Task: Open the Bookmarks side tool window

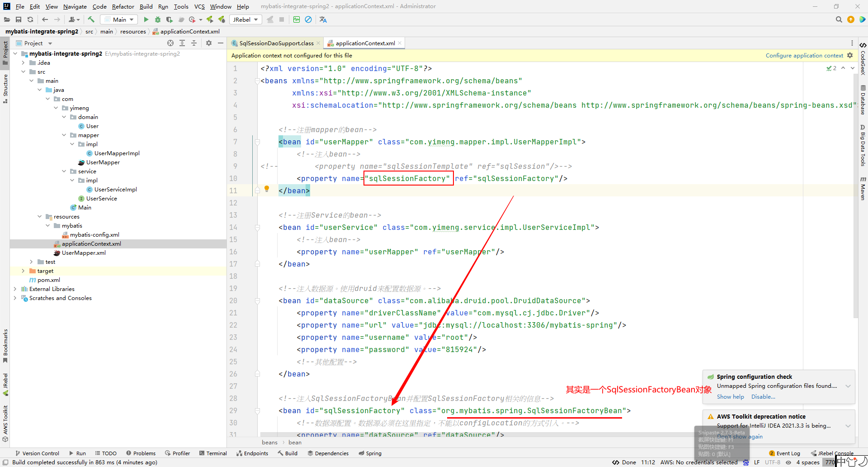Action: [x=5, y=346]
